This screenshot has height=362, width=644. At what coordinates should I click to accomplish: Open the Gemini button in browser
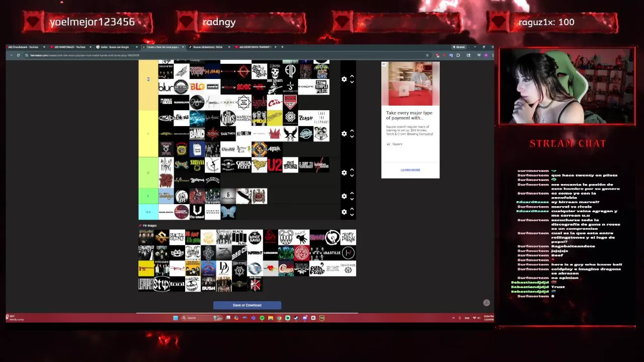click(459, 47)
